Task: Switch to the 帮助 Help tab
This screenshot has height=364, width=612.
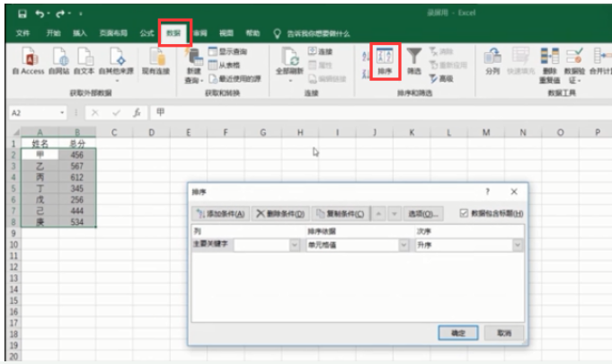Action: (x=253, y=33)
